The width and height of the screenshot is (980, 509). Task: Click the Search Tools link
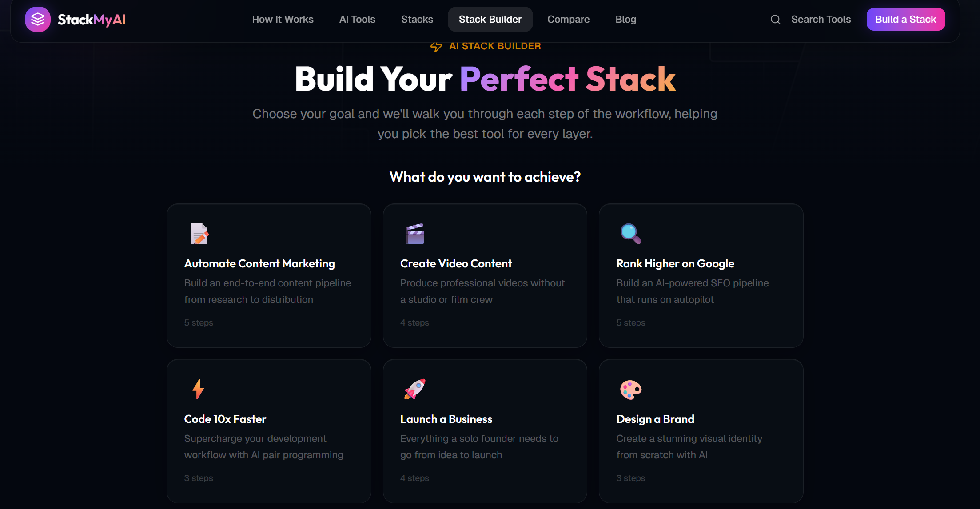click(x=821, y=19)
